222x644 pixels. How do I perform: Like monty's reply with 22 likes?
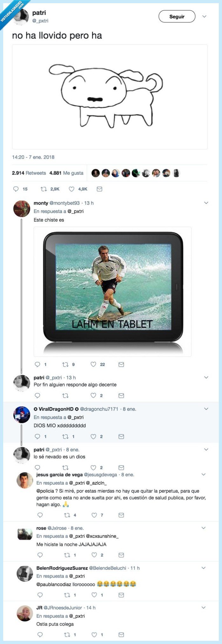click(93, 364)
